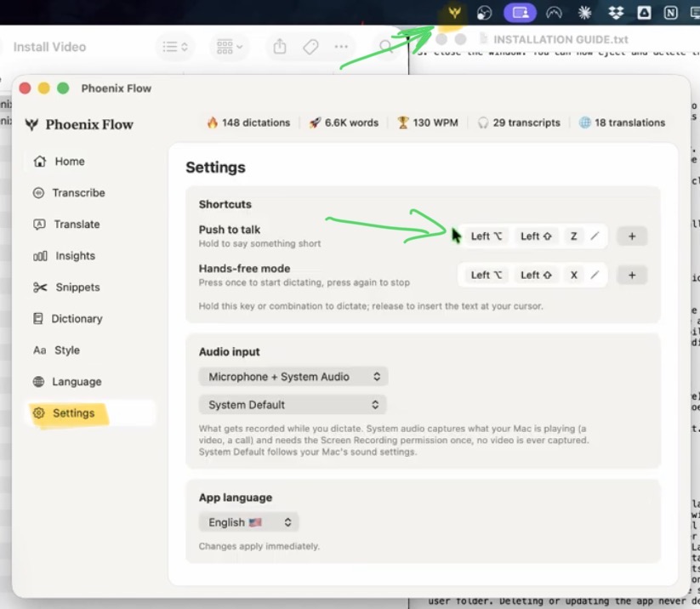This screenshot has height=609, width=700.
Task: Click the Translate sidebar icon
Action: click(39, 225)
